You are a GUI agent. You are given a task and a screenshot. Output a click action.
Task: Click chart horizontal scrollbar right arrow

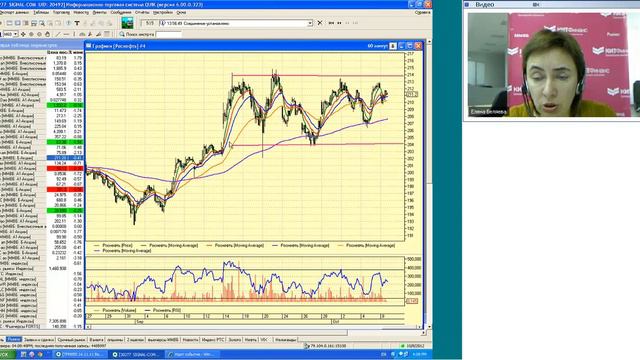pyautogui.click(x=418, y=327)
